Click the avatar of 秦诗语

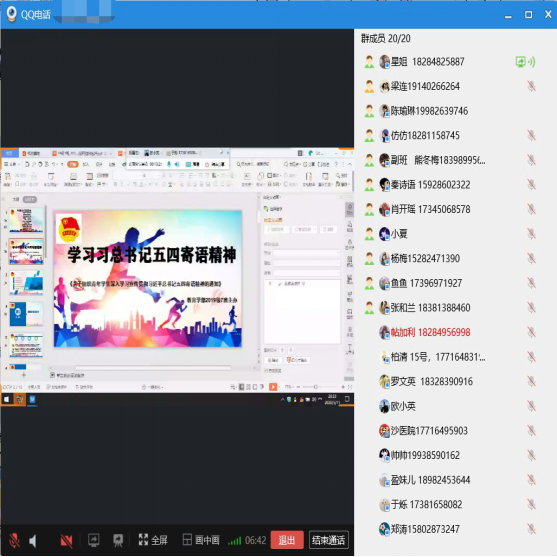384,185
